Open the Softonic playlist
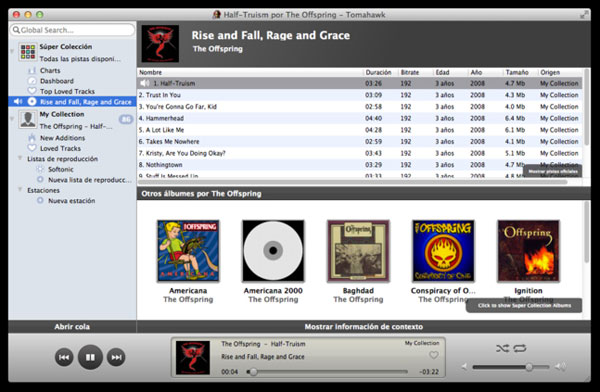Screen dimensions: 600x392 (60, 169)
